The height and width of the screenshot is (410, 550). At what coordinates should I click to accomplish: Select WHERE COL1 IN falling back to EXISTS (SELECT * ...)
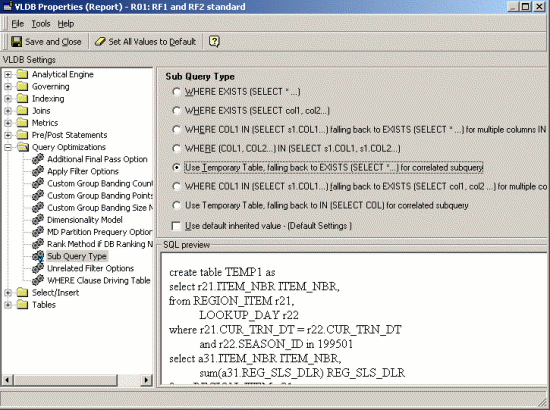click(x=176, y=130)
